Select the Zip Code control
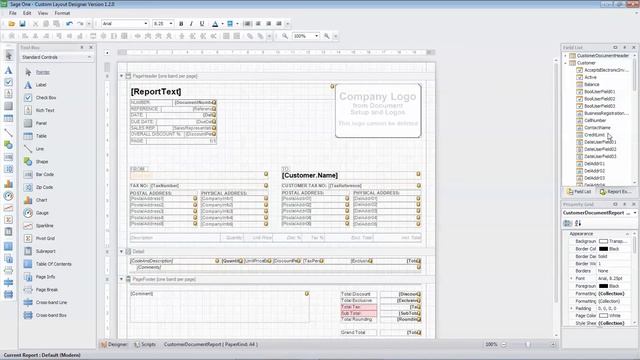This screenshot has height=360, width=640. (44, 187)
